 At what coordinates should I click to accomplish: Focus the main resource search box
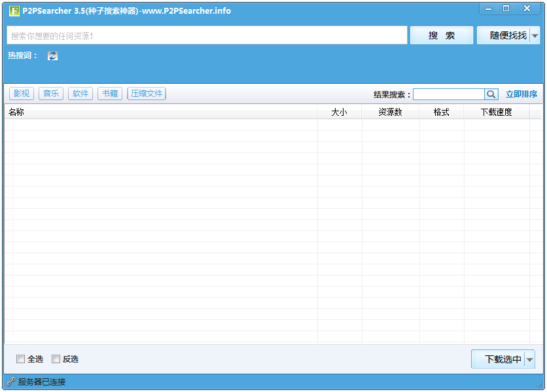[207, 35]
